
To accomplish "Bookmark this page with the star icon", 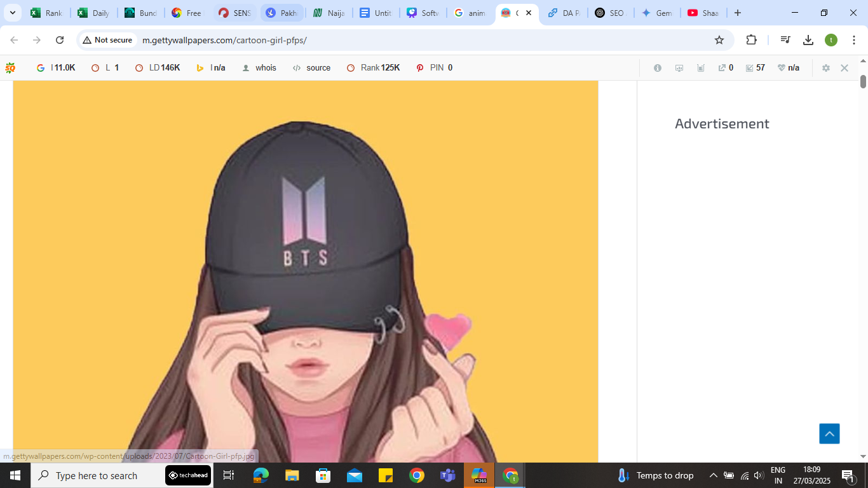I will [719, 40].
